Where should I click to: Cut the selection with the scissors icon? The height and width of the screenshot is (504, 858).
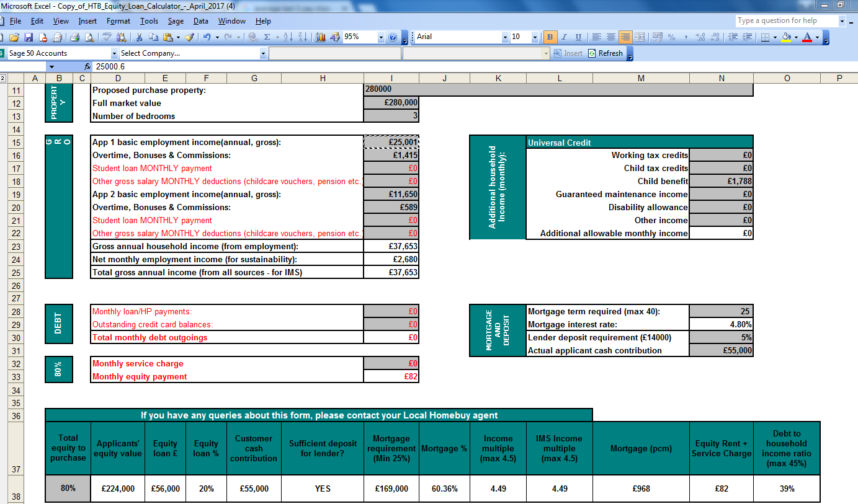[139, 37]
